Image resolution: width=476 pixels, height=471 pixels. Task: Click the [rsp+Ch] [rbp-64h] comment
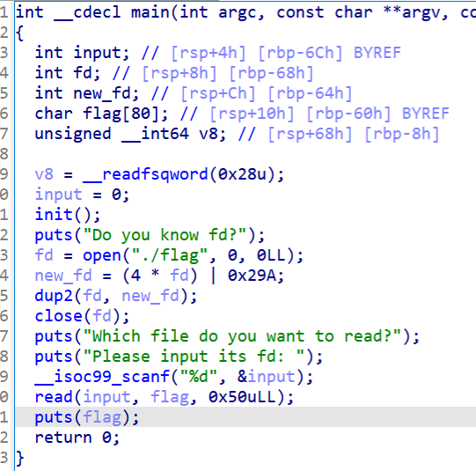267,93
